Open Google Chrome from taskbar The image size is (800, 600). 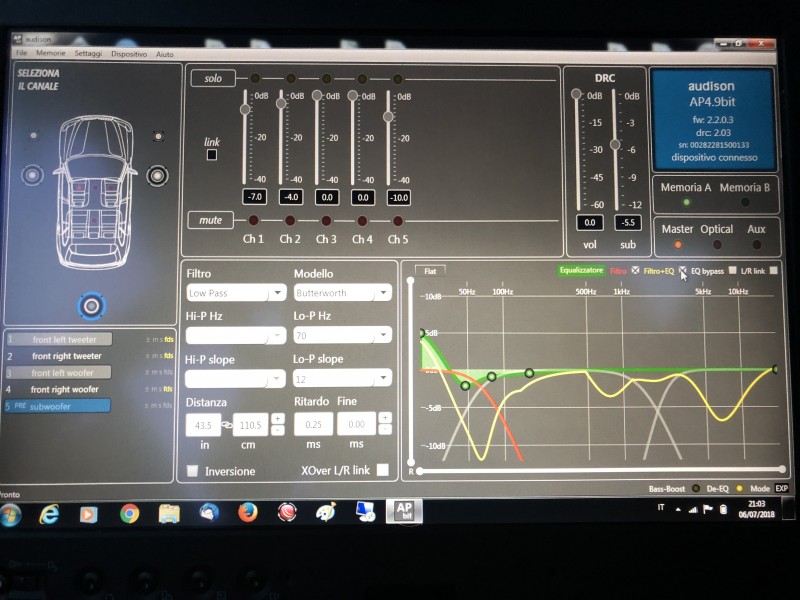[x=130, y=513]
